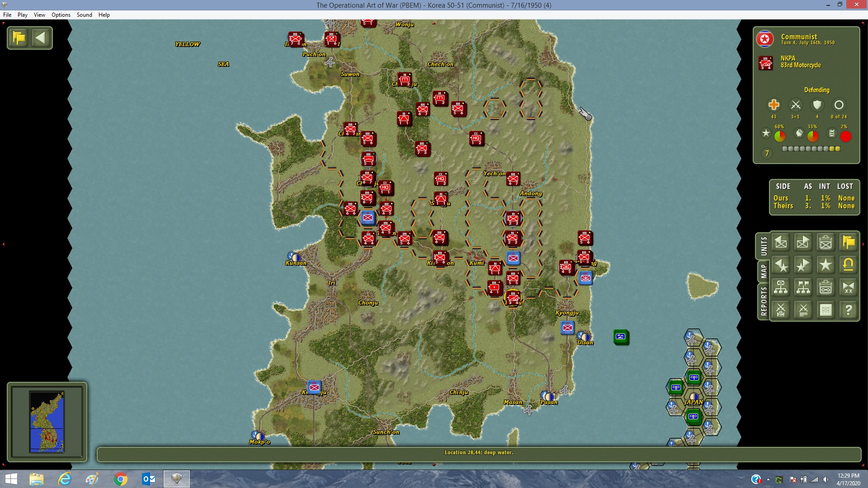Select the HQ unit north of Yech'on
The image size is (868, 488).
point(476,139)
